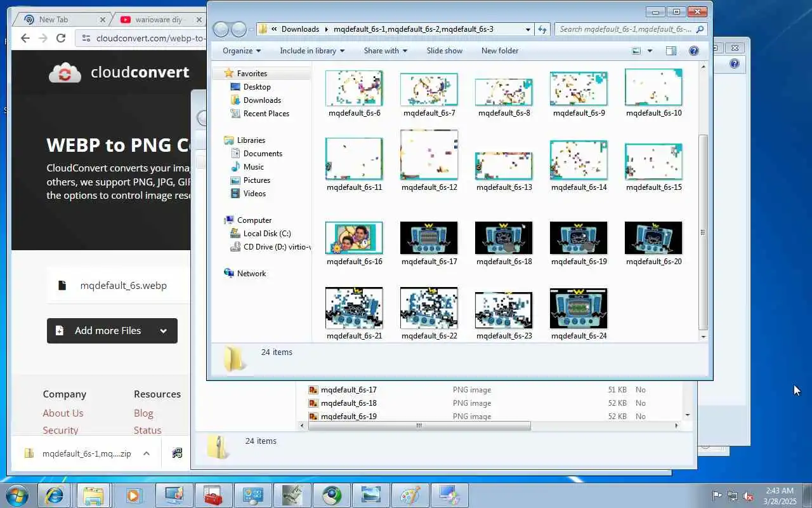Click the Chrome address bar URL

pos(150,39)
